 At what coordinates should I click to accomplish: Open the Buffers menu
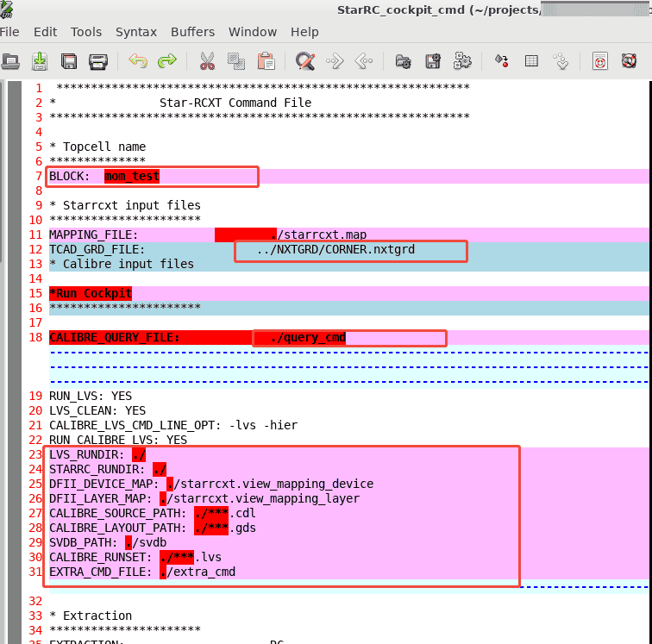pos(192,32)
